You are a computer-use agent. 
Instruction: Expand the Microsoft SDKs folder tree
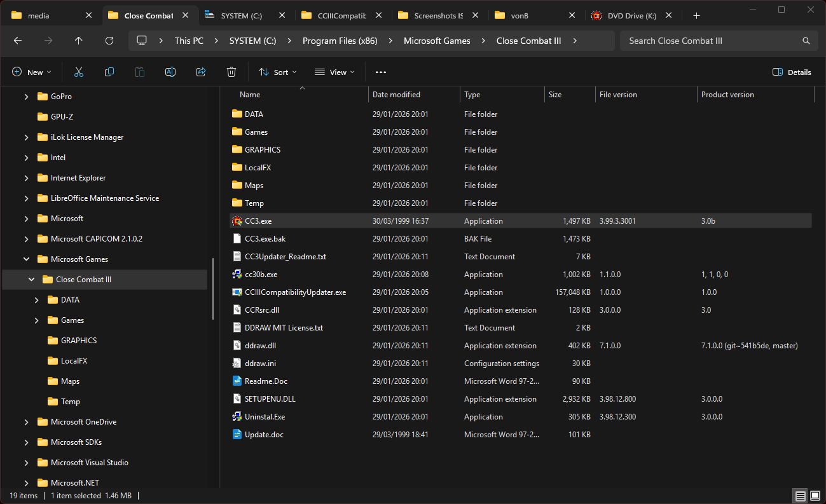click(x=26, y=442)
